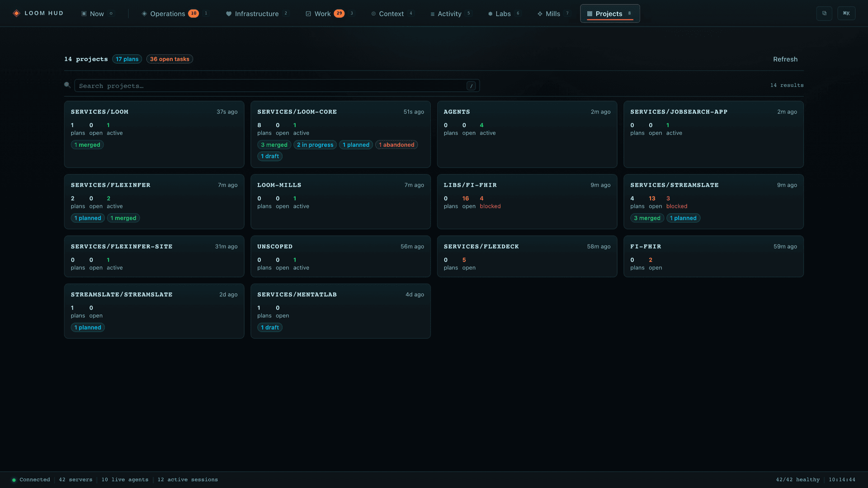The image size is (868, 488).
Task: Click the LOOM HUD diamond logo icon
Action: 16,14
